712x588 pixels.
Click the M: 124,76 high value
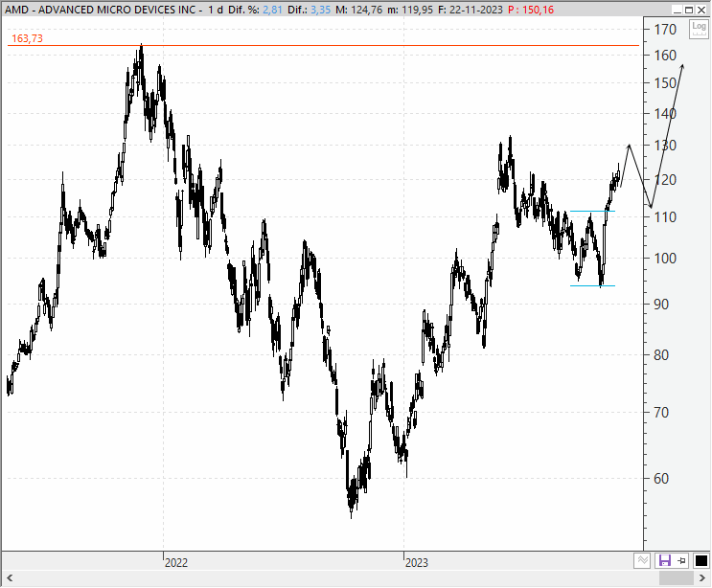point(358,10)
